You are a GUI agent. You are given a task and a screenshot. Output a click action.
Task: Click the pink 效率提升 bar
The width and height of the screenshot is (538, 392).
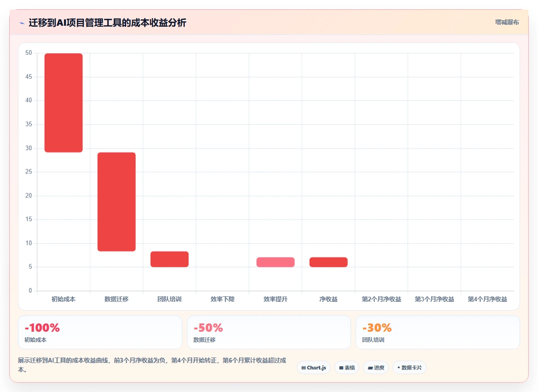pyautogui.click(x=275, y=262)
